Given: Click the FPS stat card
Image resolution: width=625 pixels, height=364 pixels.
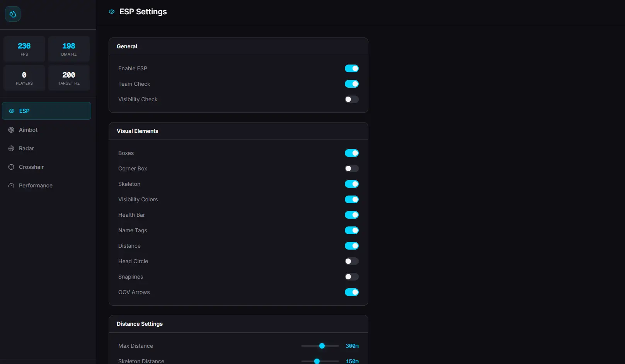Looking at the screenshot, I should coord(24,49).
